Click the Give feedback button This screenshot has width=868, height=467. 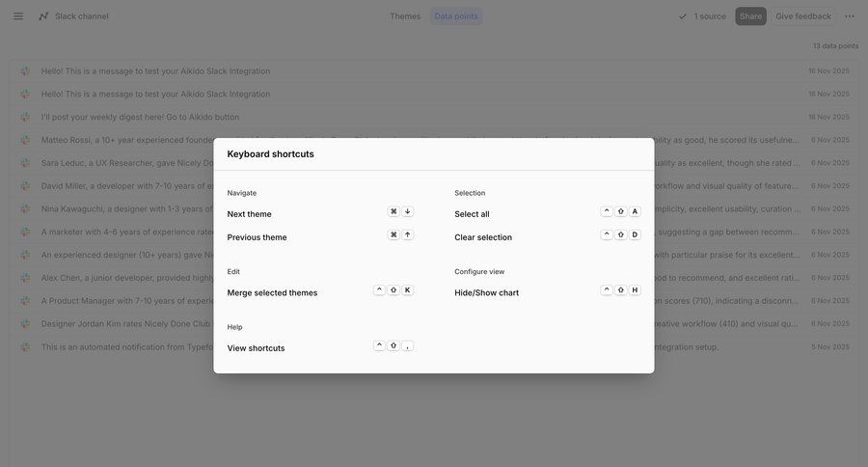(x=803, y=16)
